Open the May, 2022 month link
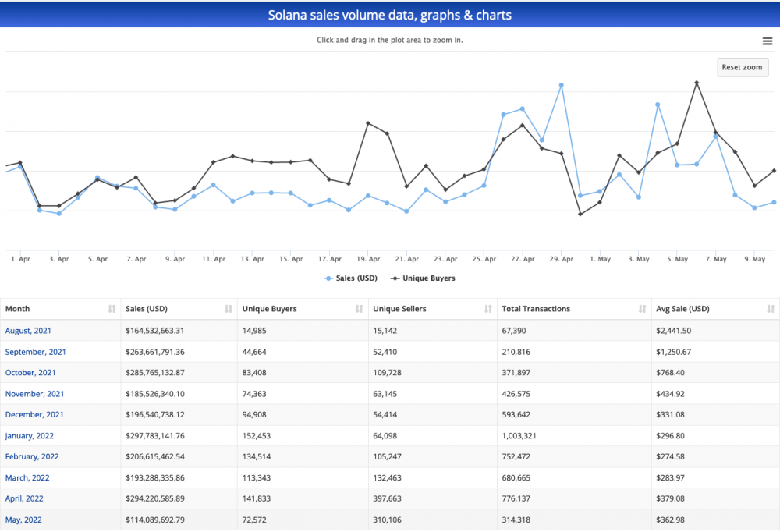Viewport: 780px width, 532px height. coord(23,520)
